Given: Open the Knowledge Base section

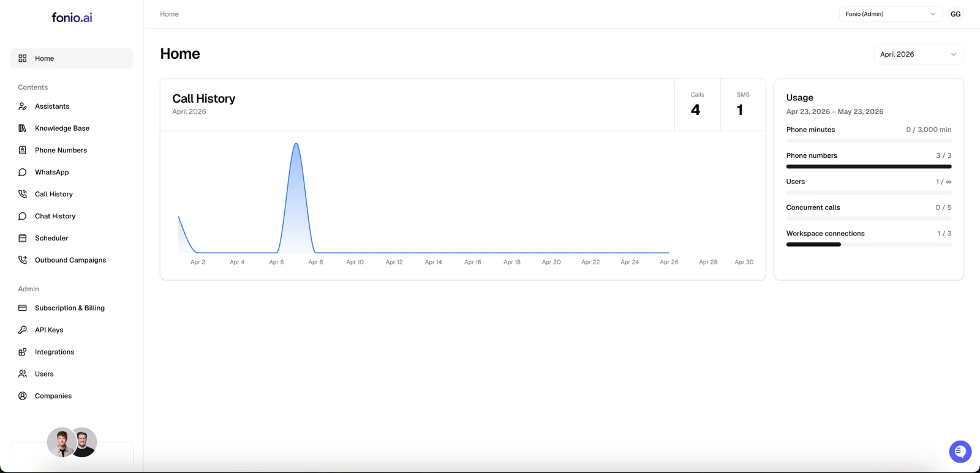Looking at the screenshot, I should [72, 128].
